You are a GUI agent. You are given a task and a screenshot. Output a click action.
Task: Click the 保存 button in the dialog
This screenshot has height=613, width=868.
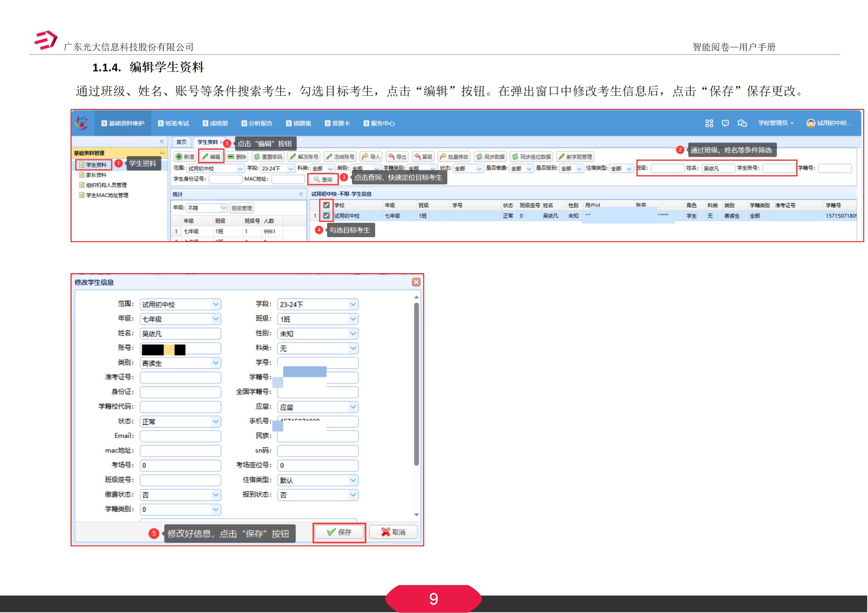coord(339,532)
